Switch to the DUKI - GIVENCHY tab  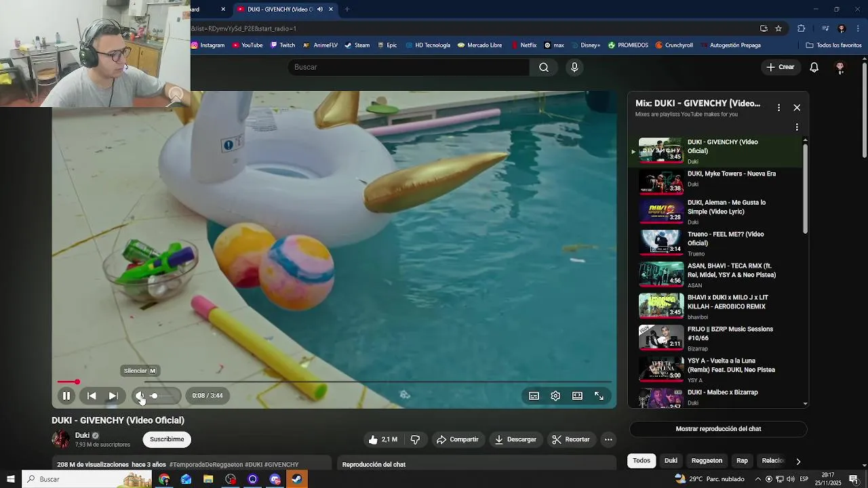[285, 9]
